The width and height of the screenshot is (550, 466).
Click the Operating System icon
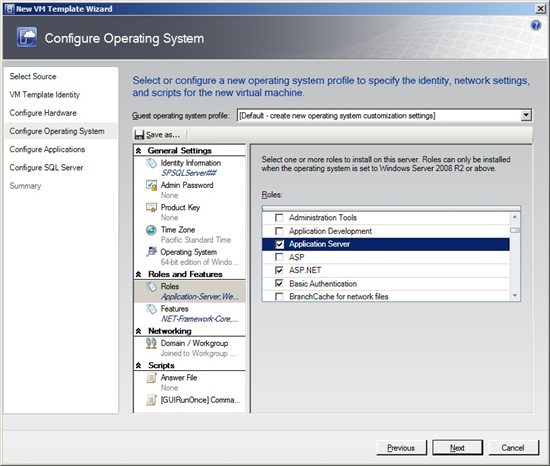click(x=152, y=252)
